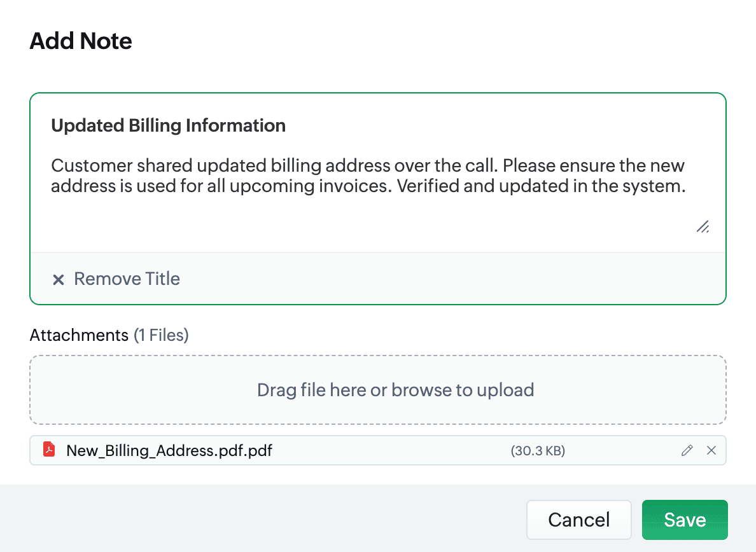Click the "Drag file here" text in drop zone
Screen dimensions: 756x552
(311, 390)
